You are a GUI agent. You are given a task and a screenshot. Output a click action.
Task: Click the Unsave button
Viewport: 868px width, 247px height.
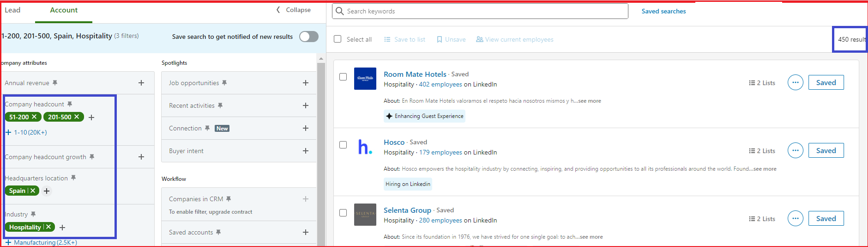(x=451, y=39)
